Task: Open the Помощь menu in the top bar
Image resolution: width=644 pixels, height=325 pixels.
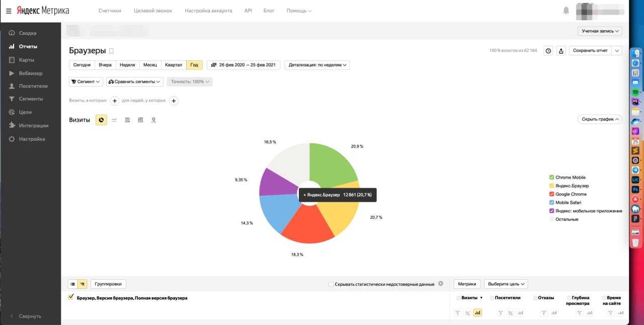Action: click(x=299, y=11)
